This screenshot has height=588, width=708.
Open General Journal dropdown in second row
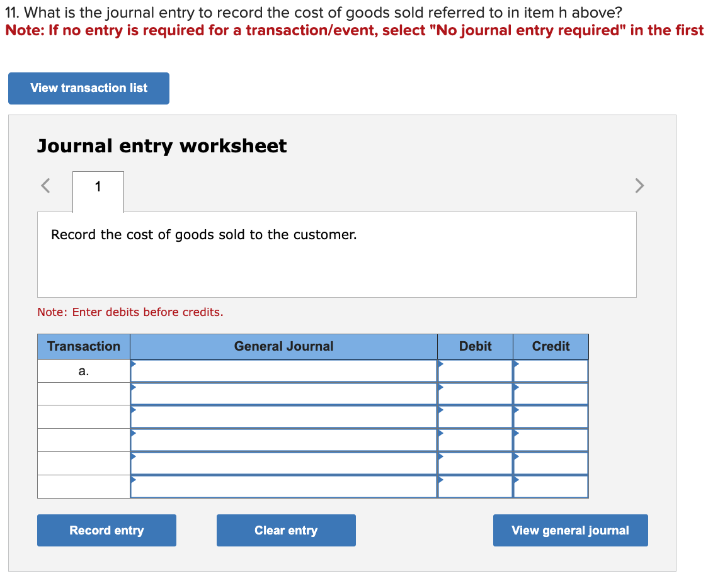pos(283,394)
